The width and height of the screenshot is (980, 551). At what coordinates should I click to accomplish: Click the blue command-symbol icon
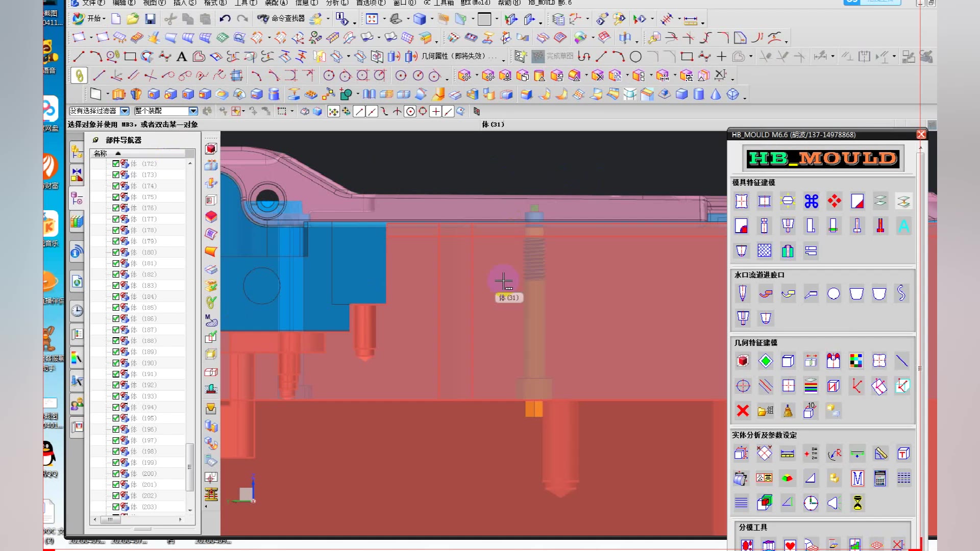tap(811, 201)
